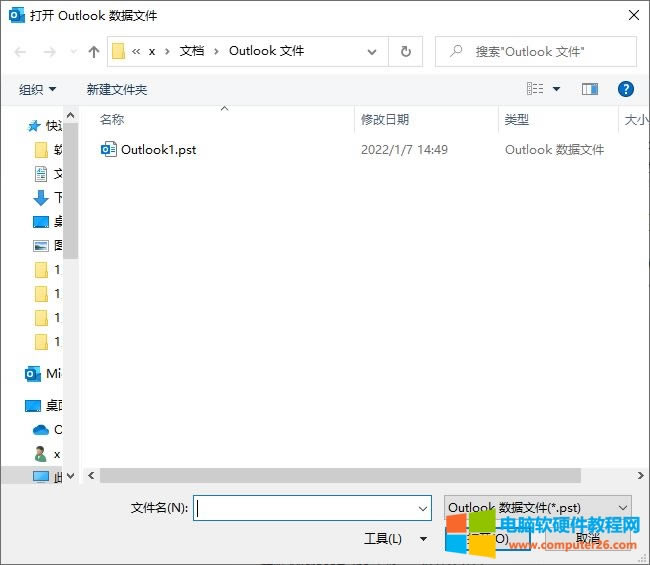Click the search Outlook 文件 box
Viewport: 650px width, 565px height.
(x=536, y=51)
